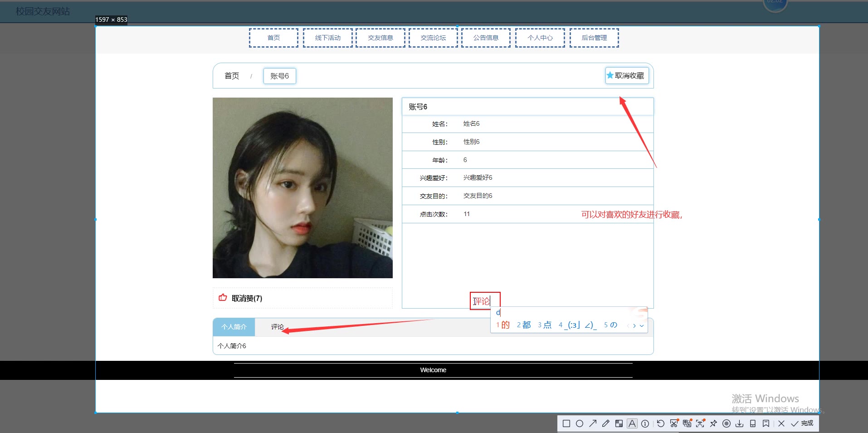Finish screenshot with 完成 button
868x433 pixels.
(802, 423)
